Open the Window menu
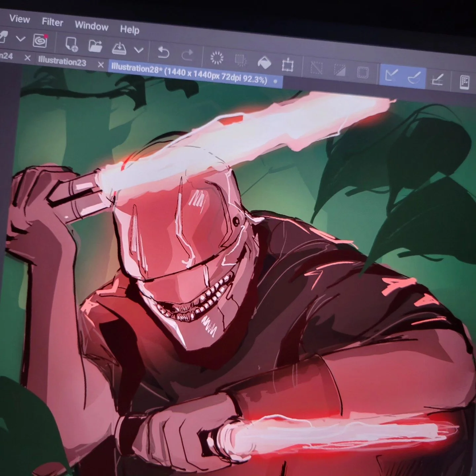Image resolution: width=476 pixels, height=476 pixels. click(92, 26)
